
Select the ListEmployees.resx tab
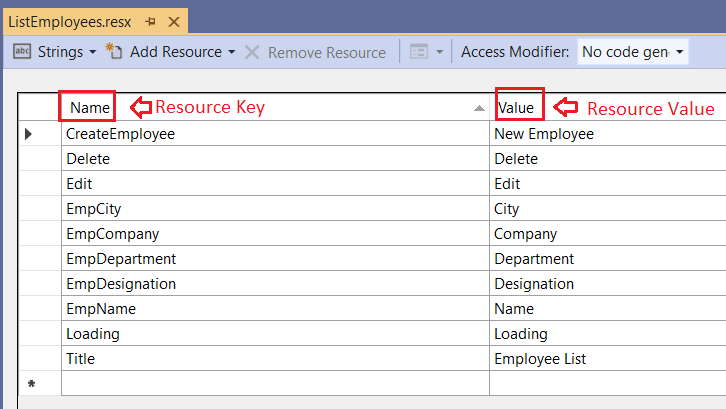point(70,21)
